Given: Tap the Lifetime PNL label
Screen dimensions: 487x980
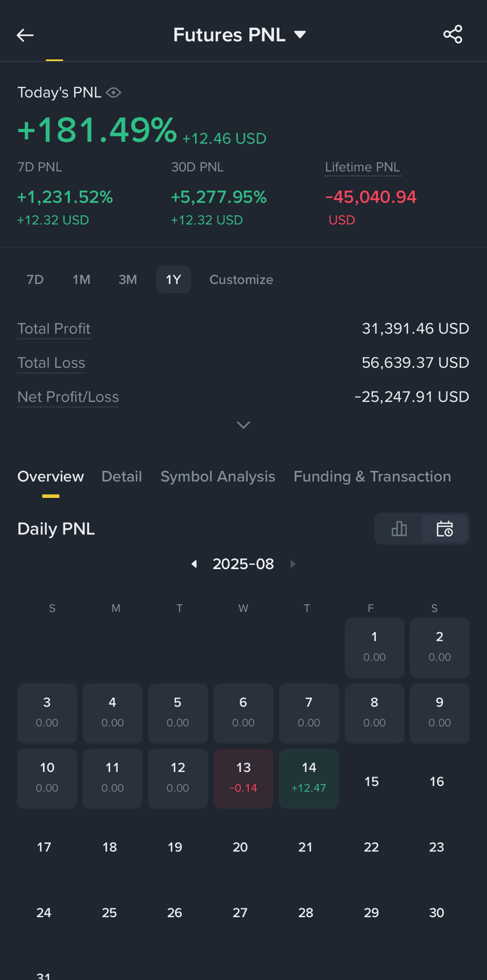Looking at the screenshot, I should [x=363, y=168].
